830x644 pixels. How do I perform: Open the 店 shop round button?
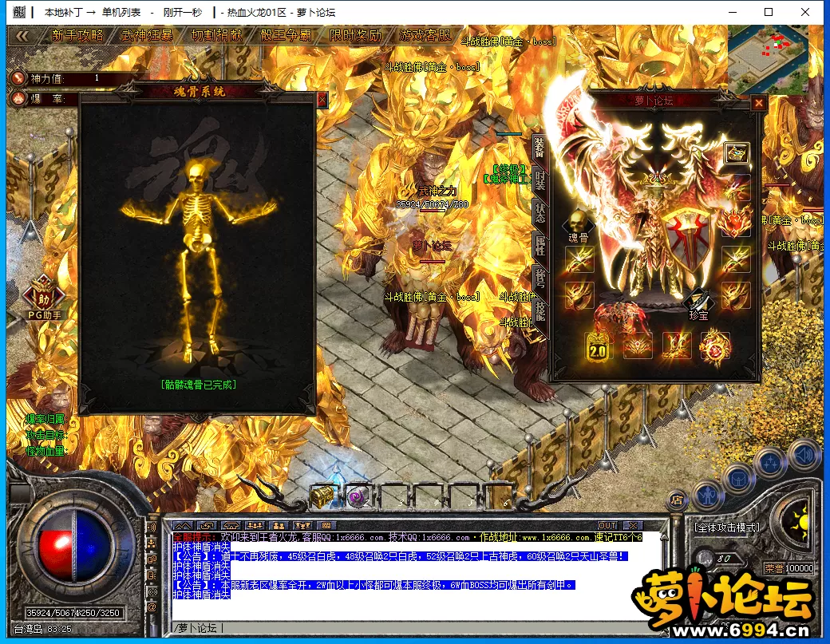point(677,499)
